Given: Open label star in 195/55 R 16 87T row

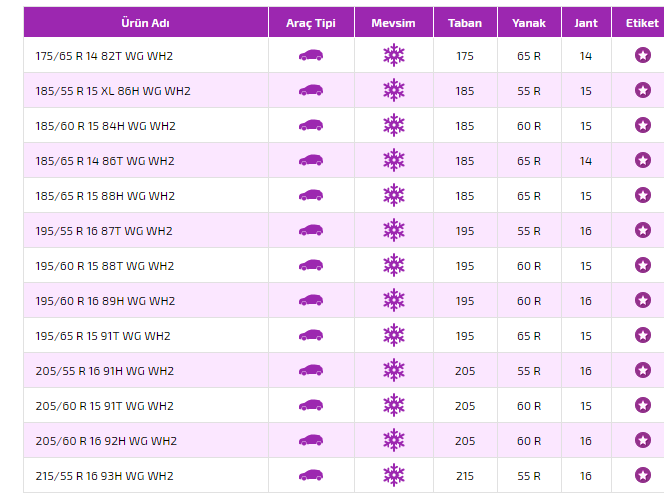Looking at the screenshot, I should click(x=642, y=230).
